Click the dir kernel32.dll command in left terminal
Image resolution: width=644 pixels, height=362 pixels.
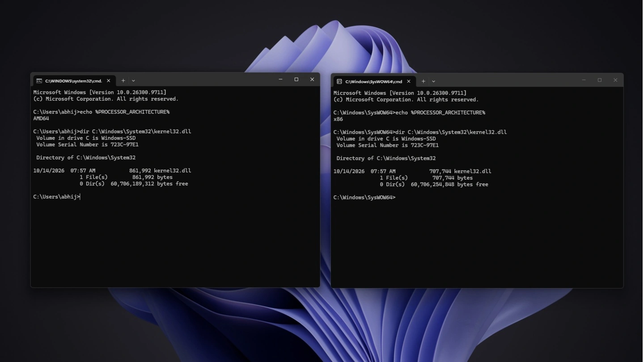pyautogui.click(x=136, y=131)
